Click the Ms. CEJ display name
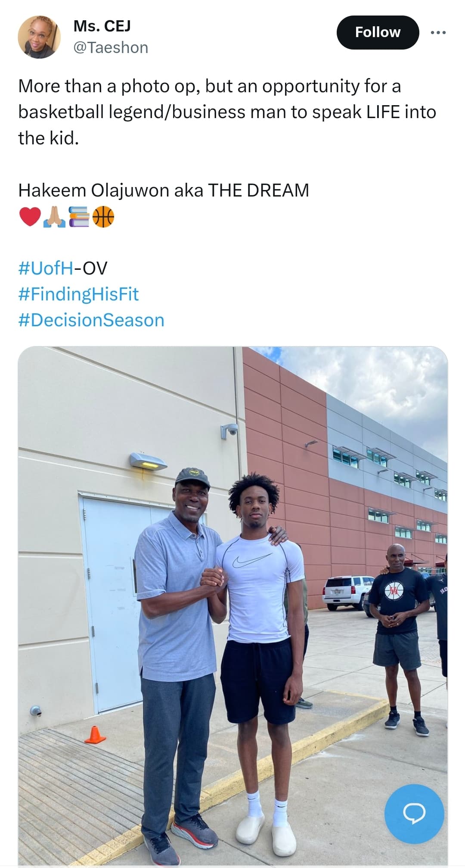The width and height of the screenshot is (465, 868). 102,26
